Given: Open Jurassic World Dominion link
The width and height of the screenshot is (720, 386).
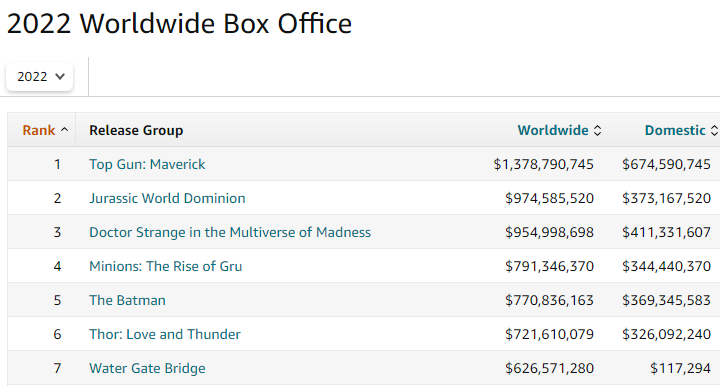Looking at the screenshot, I should [167, 198].
